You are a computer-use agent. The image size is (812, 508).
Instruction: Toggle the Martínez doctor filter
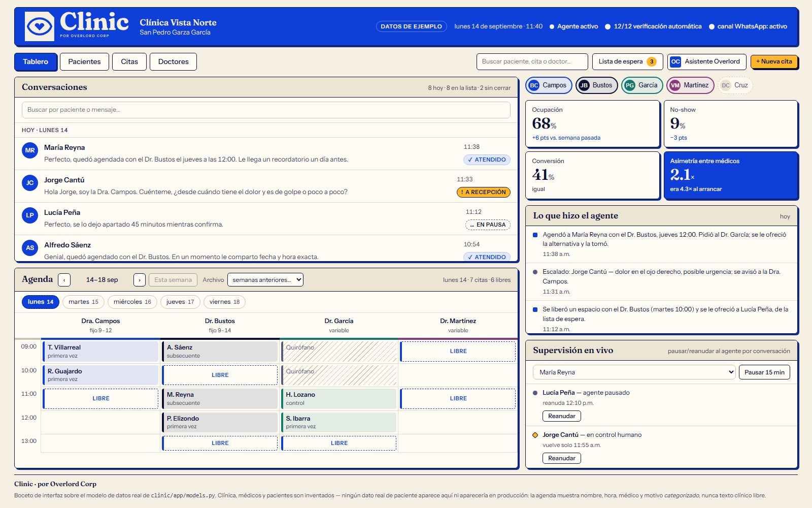(x=690, y=85)
